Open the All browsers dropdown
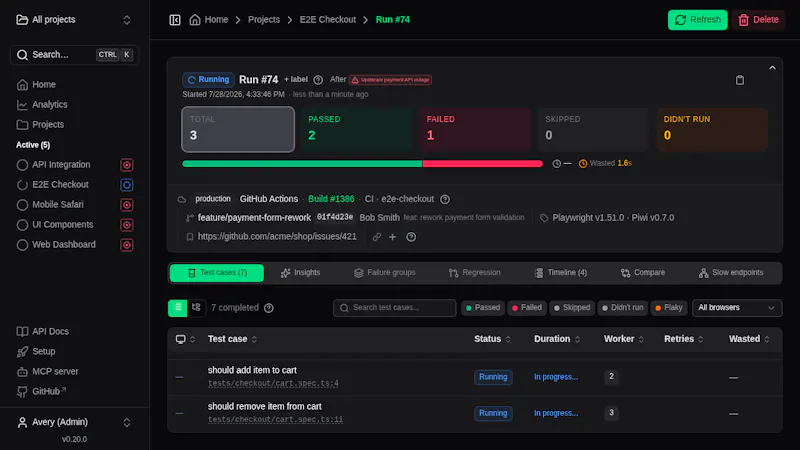This screenshot has width=800, height=450. (737, 308)
